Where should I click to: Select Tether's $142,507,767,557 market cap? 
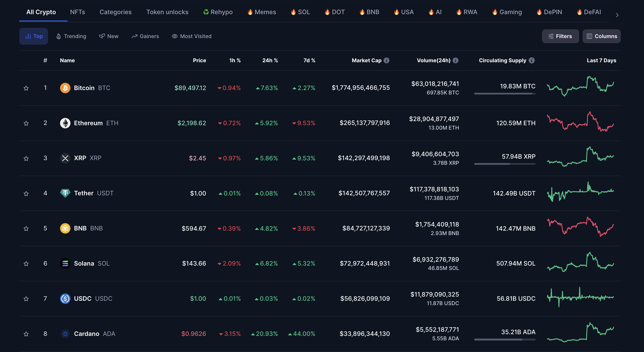click(364, 193)
